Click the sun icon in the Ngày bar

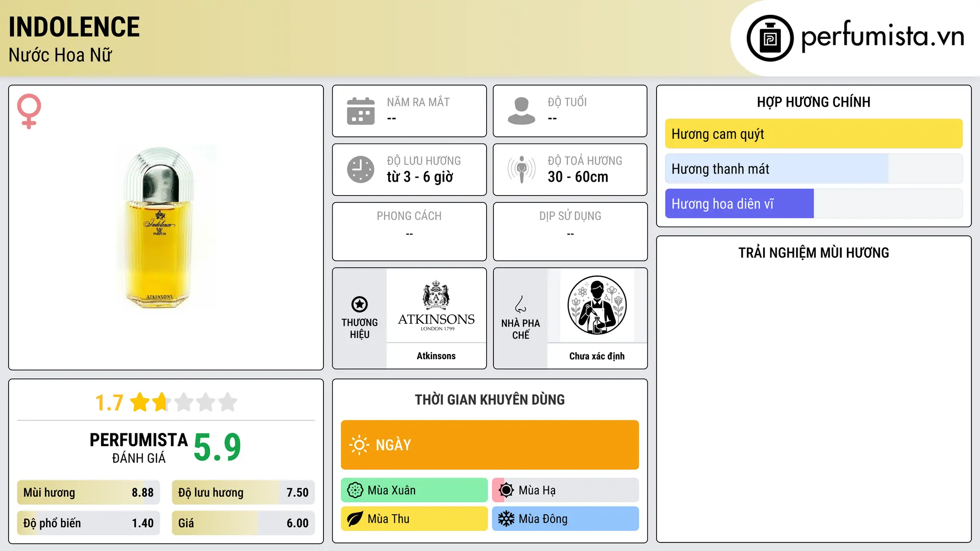click(359, 445)
